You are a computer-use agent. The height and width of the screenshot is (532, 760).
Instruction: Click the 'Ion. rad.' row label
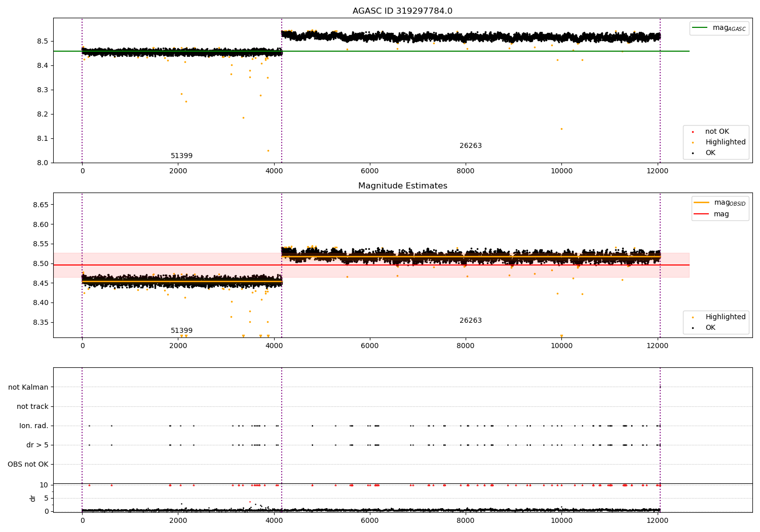click(34, 426)
